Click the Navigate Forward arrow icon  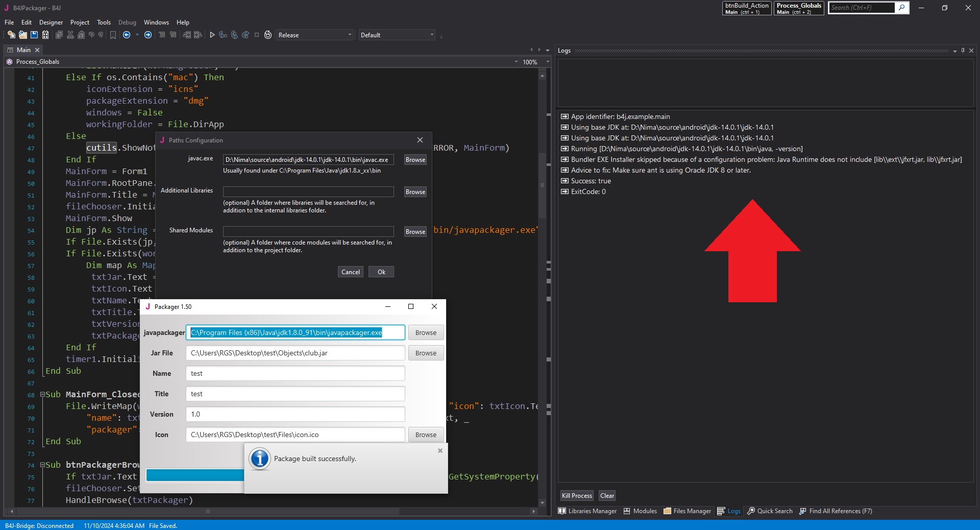[148, 35]
